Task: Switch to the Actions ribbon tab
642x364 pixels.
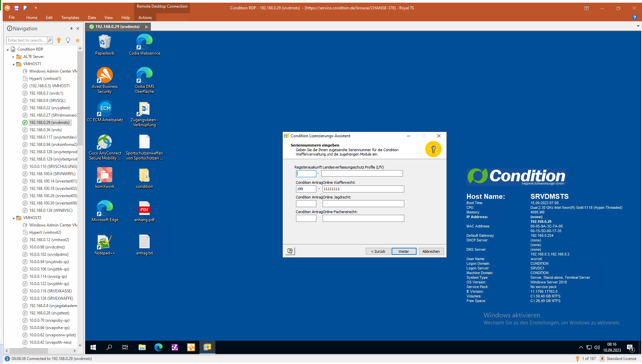Action: tap(145, 18)
